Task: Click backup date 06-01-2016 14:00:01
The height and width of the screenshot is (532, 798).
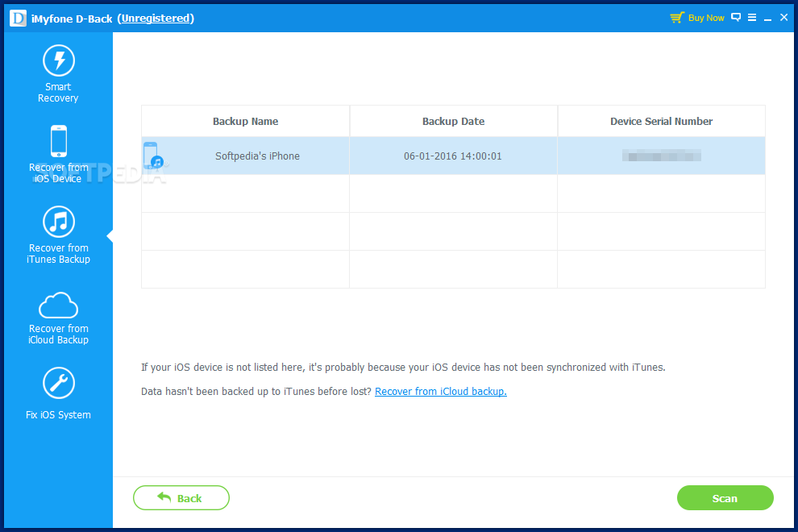Action: [453, 156]
